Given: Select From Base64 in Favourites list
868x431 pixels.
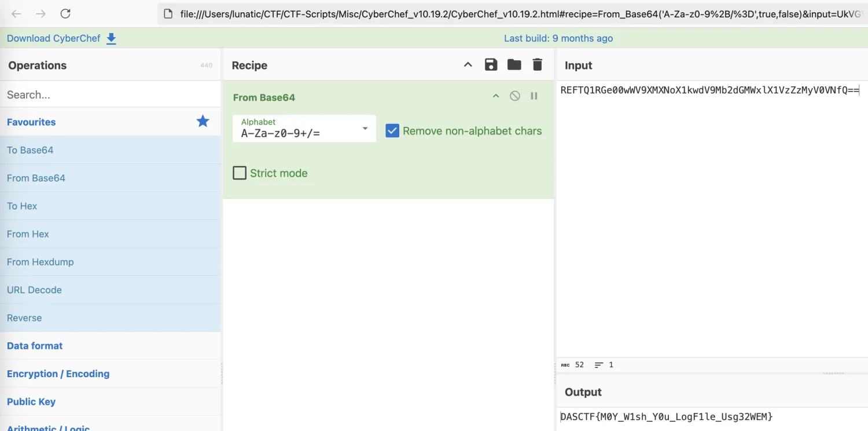Looking at the screenshot, I should click(x=110, y=178).
